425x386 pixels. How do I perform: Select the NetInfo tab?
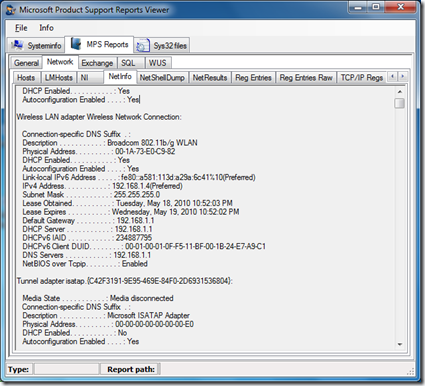pos(120,77)
